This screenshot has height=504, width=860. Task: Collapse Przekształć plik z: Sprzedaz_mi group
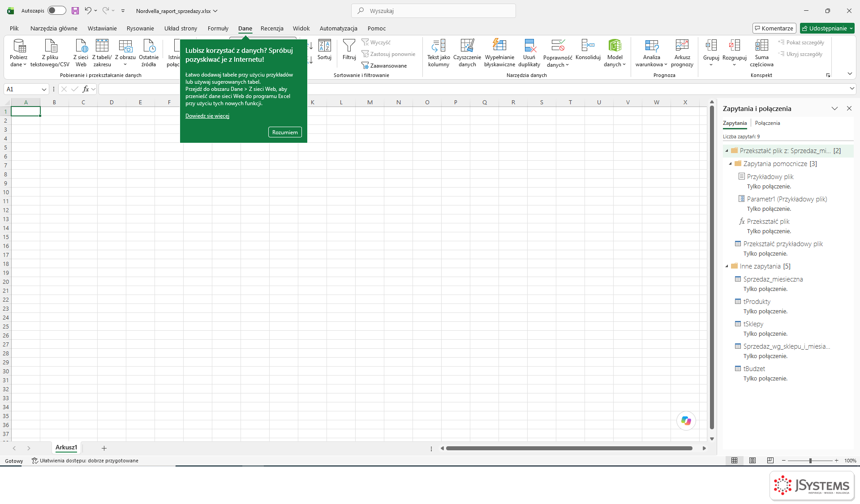click(727, 151)
